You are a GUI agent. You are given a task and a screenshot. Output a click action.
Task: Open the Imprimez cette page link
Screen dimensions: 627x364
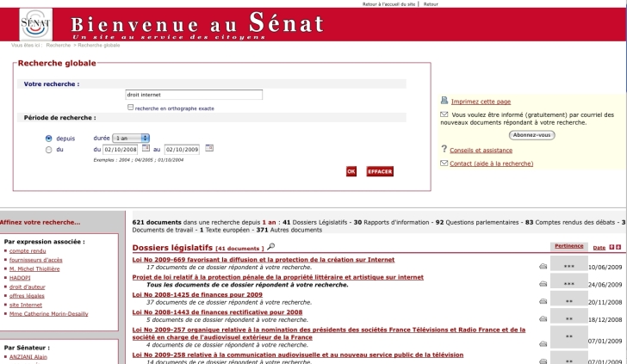click(x=481, y=102)
